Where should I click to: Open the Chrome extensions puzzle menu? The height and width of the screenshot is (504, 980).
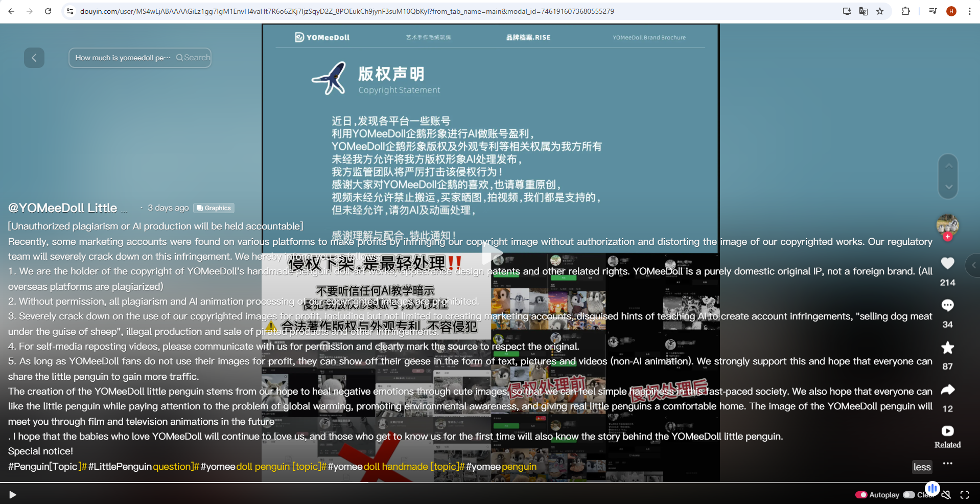905,11
